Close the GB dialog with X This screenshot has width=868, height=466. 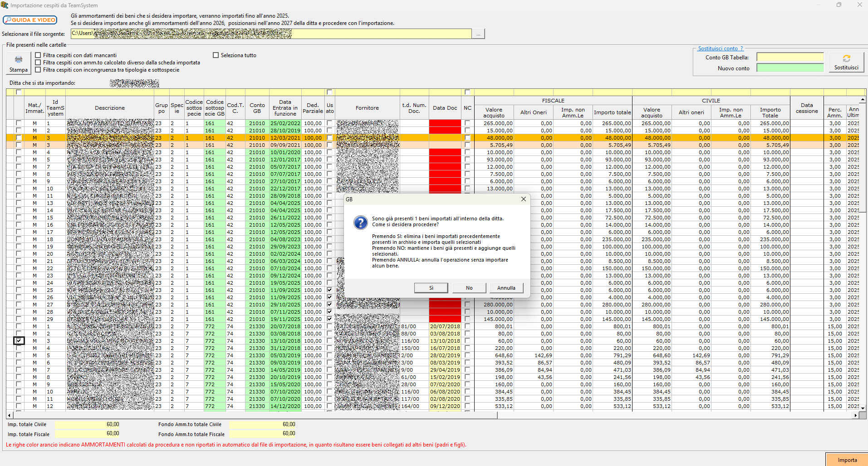(523, 199)
